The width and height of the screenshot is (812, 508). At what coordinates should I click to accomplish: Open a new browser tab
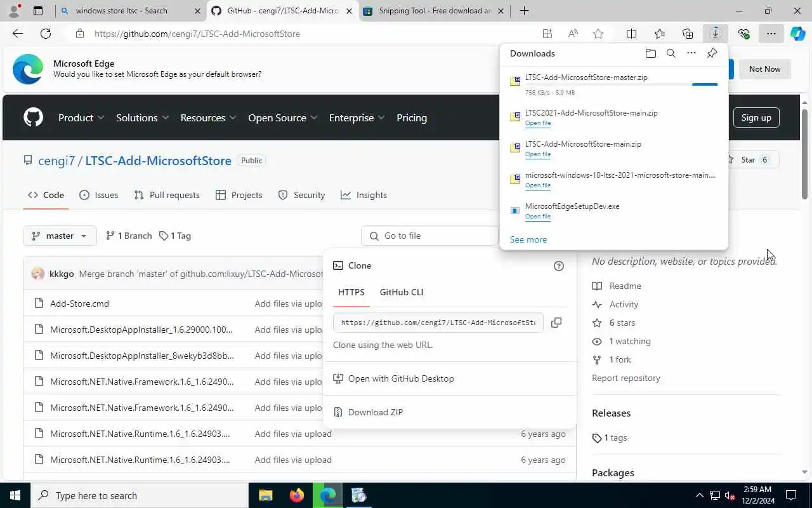point(524,11)
